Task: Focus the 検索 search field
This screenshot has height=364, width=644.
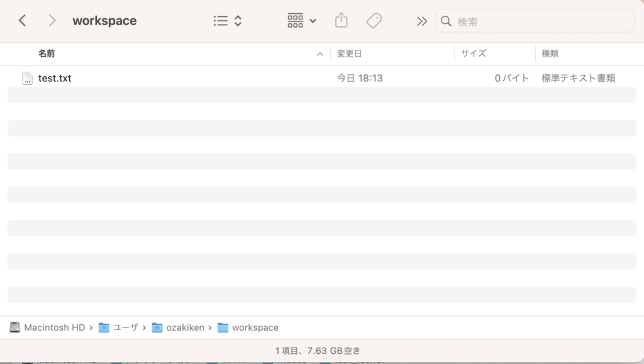Action: tap(541, 21)
